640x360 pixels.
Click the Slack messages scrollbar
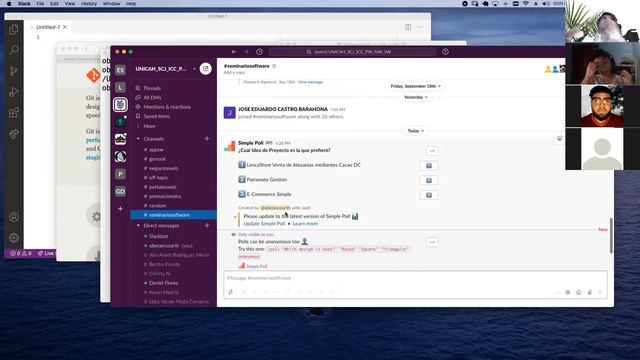tap(611, 236)
